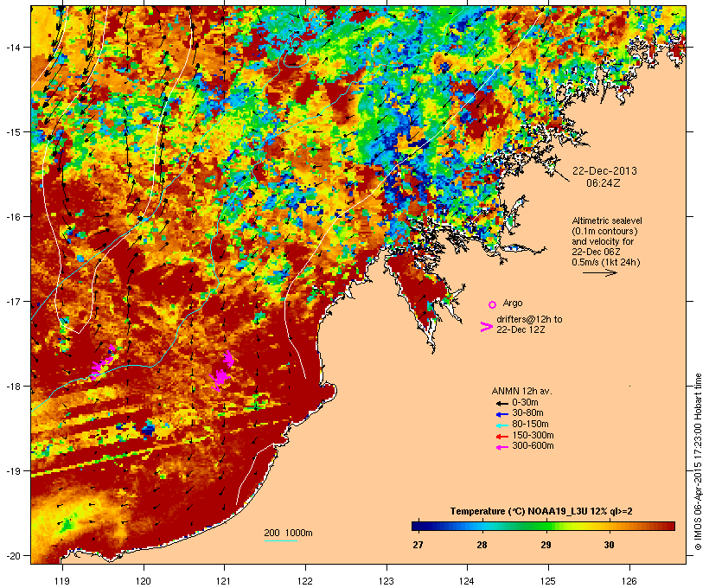Click the cyan 80-150m arrow in ANMN legend

point(502,425)
